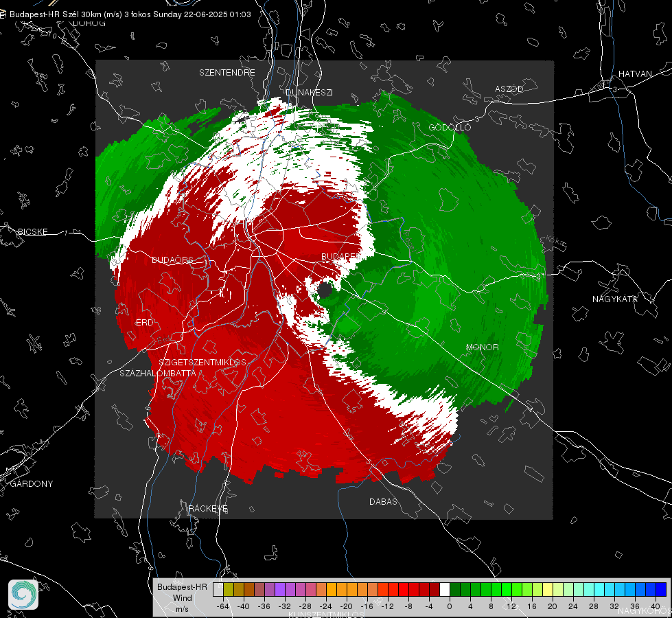Click the GÁRDONY city label

click(x=32, y=484)
